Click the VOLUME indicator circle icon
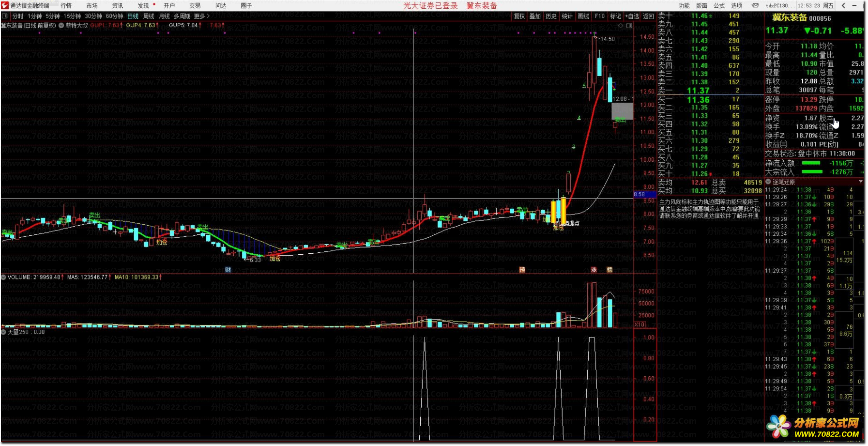This screenshot has width=868, height=446. coord(4,277)
